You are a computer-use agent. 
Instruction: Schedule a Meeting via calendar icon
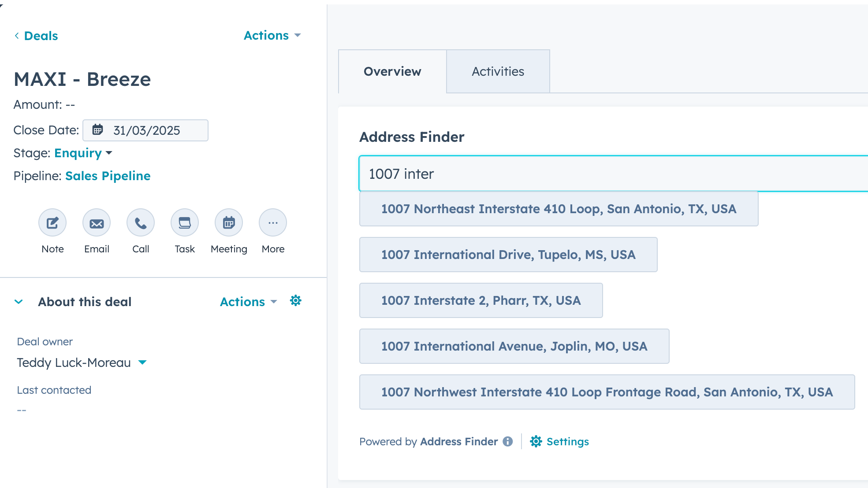coord(229,223)
